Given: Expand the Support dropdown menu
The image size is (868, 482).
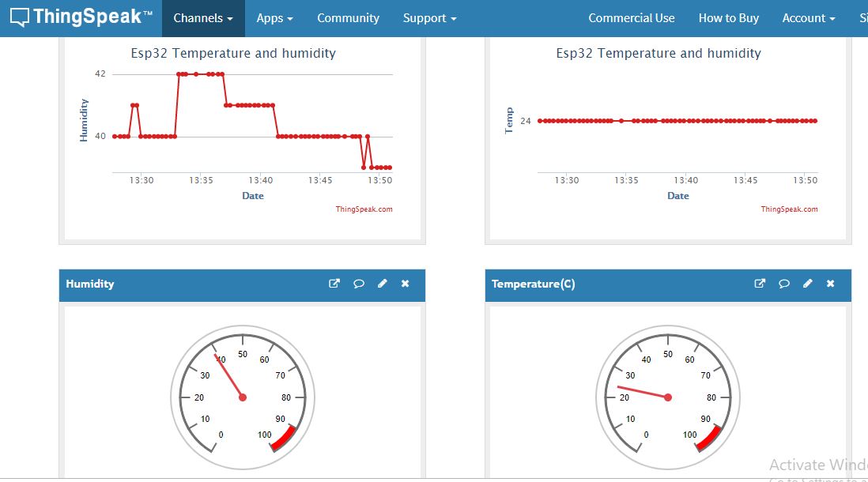Looking at the screenshot, I should [x=429, y=18].
